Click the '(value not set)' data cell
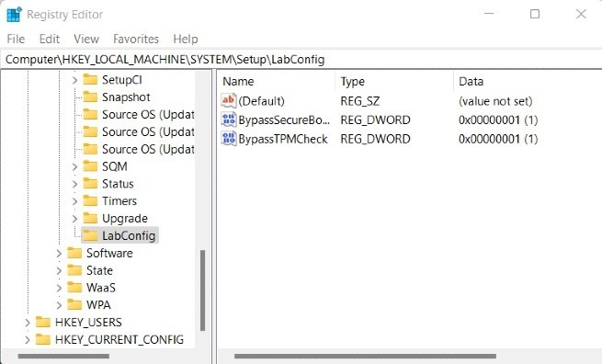This screenshot has width=602, height=364. point(495,101)
